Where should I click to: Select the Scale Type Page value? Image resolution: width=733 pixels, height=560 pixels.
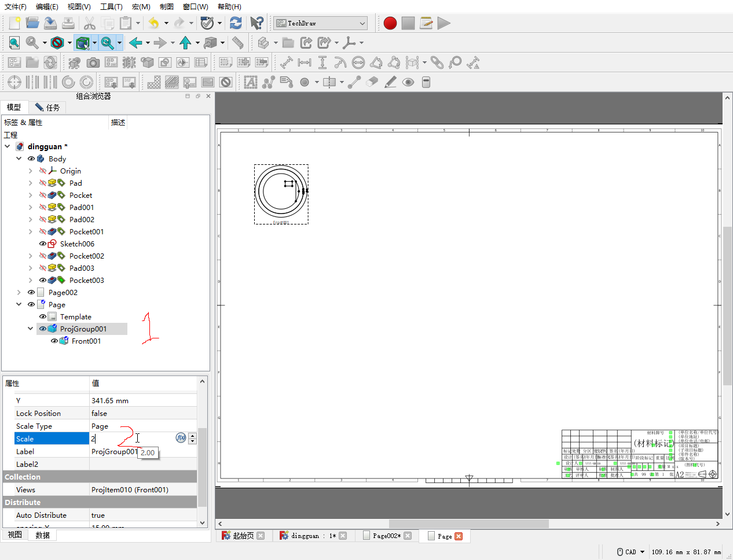click(x=143, y=426)
